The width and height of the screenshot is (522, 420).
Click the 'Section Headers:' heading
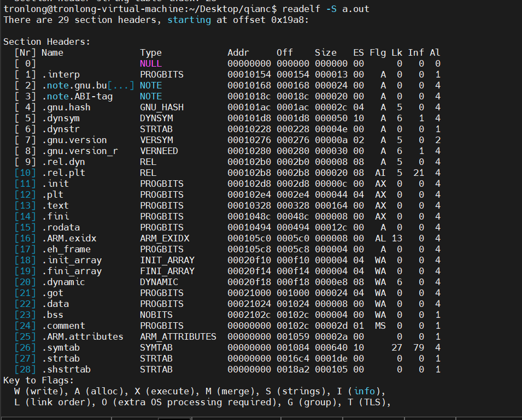47,42
